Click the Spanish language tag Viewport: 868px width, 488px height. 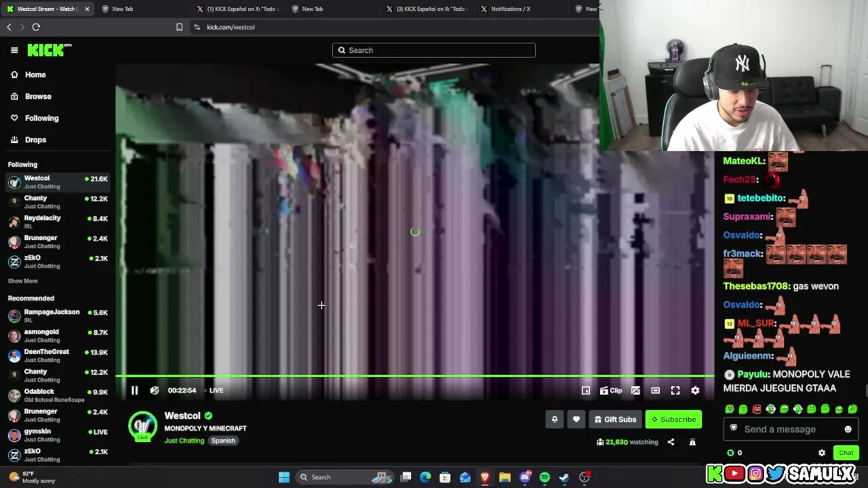coord(222,441)
